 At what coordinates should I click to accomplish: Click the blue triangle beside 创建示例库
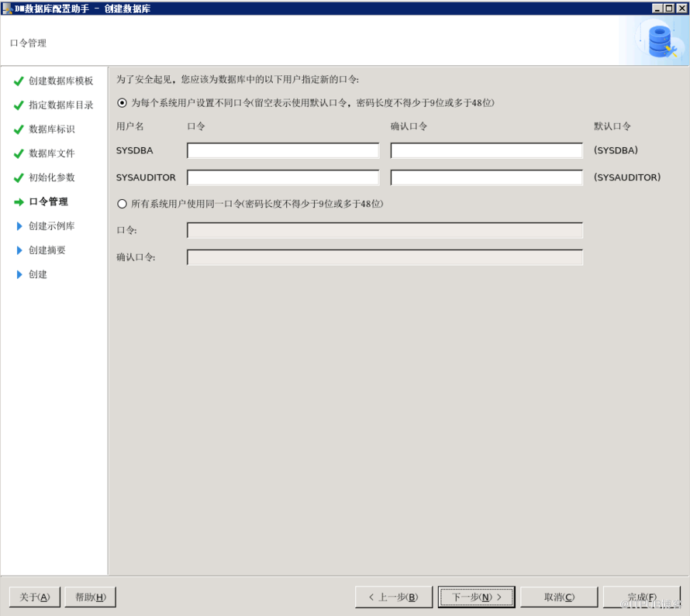click(x=19, y=226)
